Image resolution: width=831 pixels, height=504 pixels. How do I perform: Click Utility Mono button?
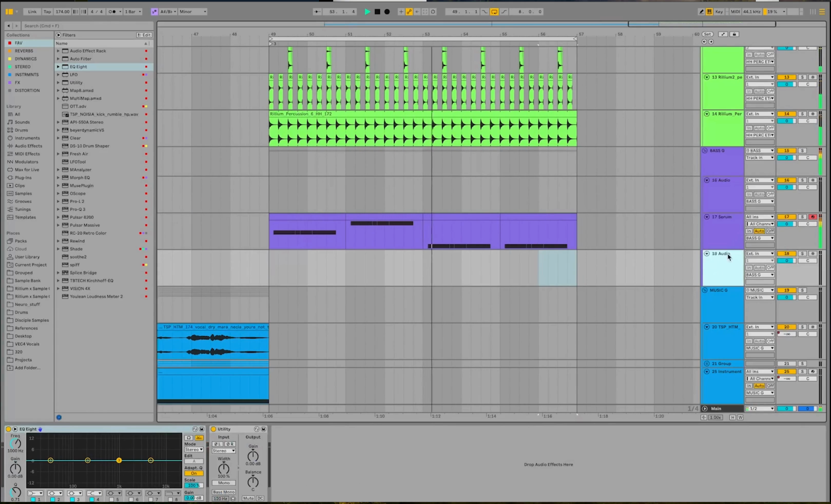(224, 483)
